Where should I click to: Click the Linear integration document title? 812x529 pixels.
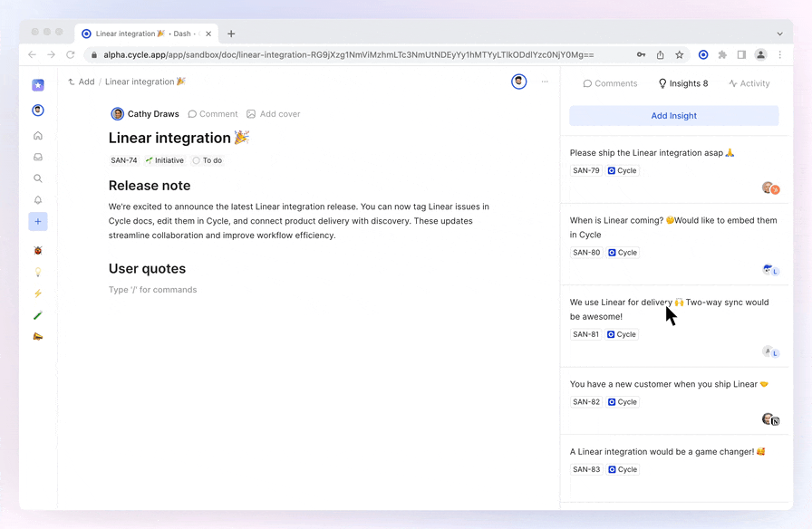click(179, 138)
